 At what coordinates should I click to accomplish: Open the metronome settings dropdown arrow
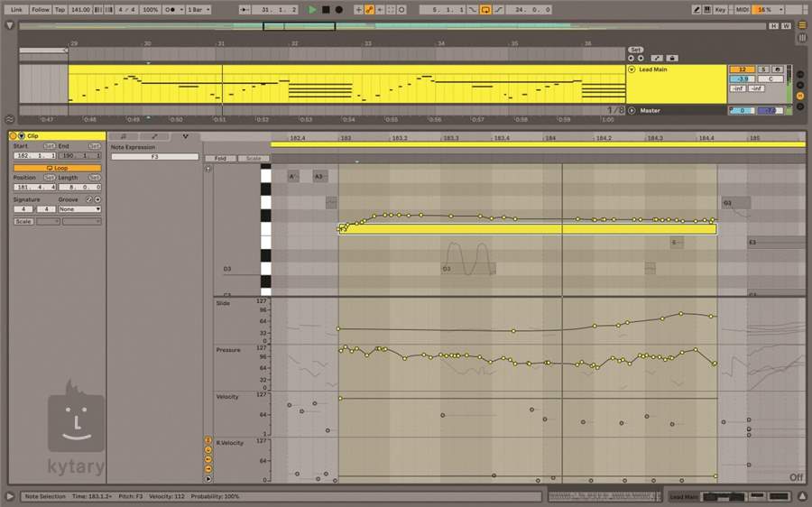tap(181, 9)
